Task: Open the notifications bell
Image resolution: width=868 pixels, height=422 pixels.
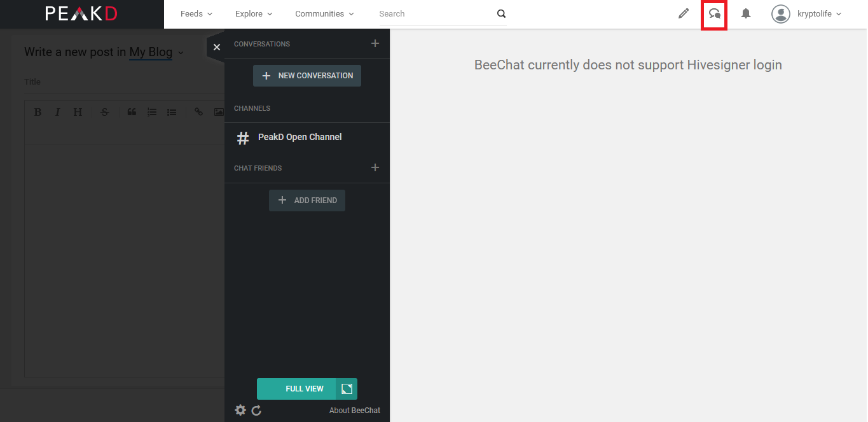Action: coord(746,13)
